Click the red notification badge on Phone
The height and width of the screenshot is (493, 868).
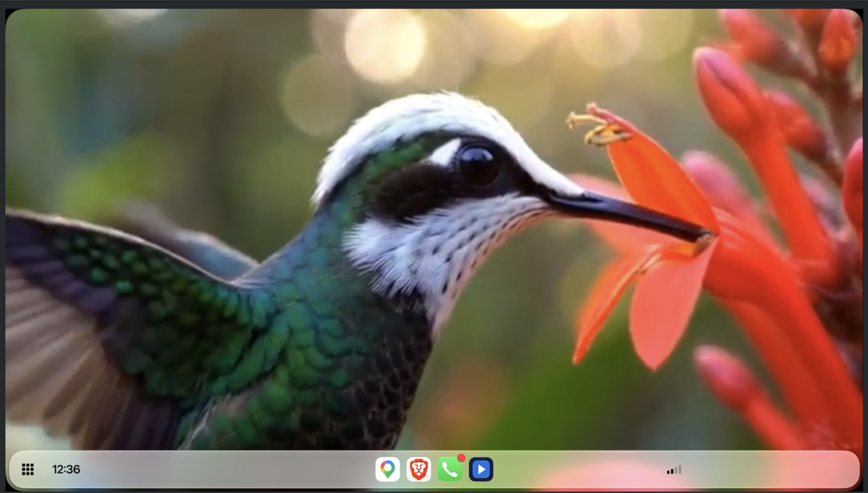click(461, 458)
